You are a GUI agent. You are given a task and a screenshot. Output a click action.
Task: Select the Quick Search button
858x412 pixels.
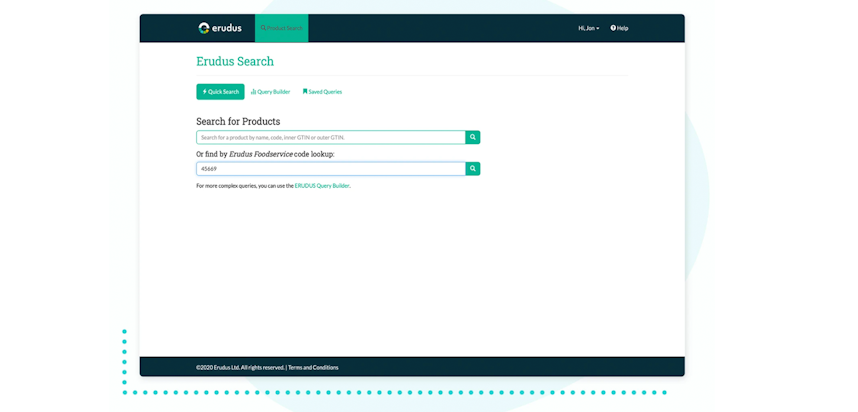point(221,91)
